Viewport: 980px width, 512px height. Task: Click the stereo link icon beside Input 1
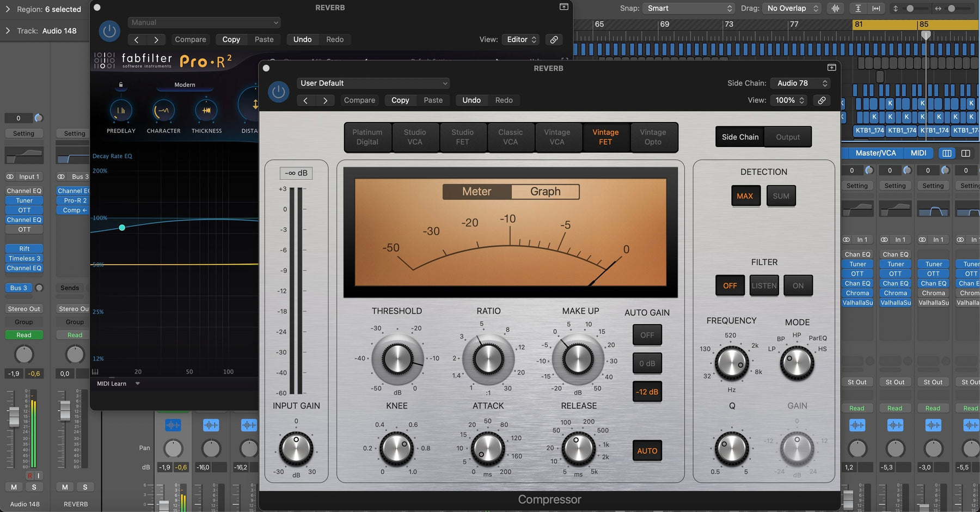pos(10,177)
